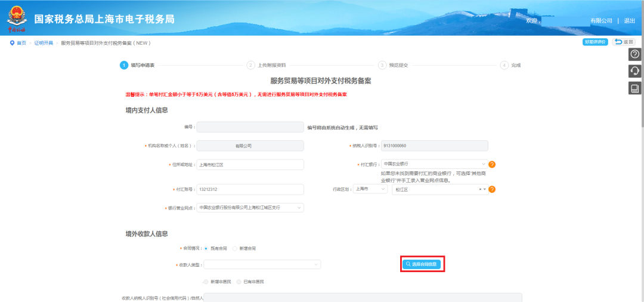Open the 付汇银行 bank dropdown
This screenshot has width=644, height=302.
435,164
